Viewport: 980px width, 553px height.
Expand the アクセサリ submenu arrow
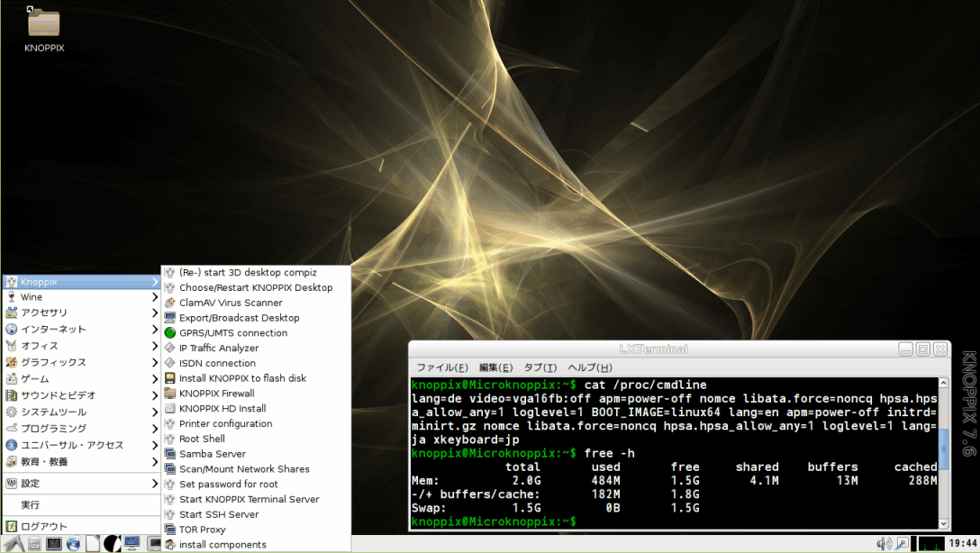point(154,313)
